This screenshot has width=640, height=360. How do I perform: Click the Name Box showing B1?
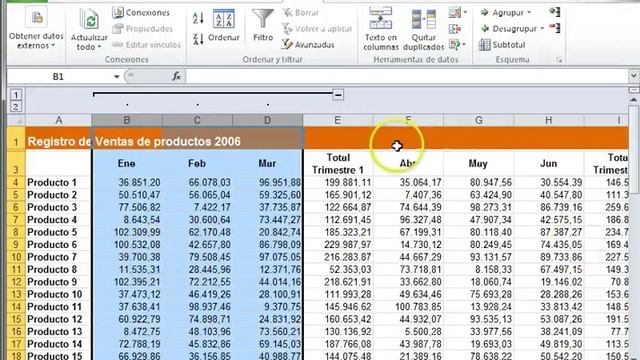click(x=59, y=77)
